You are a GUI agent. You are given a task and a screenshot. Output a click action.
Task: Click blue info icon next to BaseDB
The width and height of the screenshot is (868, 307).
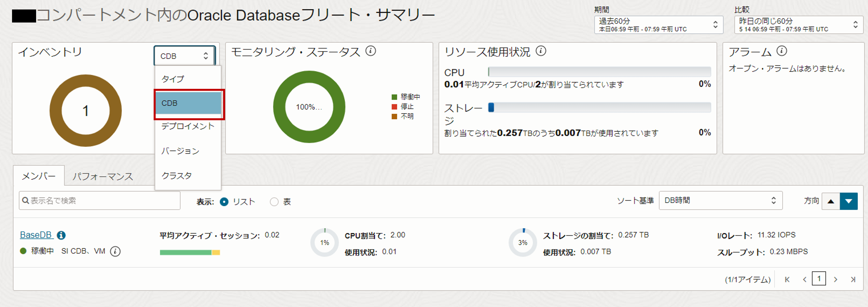coord(61,235)
